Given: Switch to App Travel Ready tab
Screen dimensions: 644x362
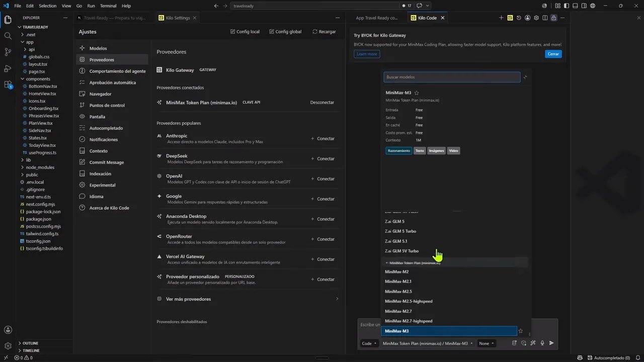Looking at the screenshot, I should coord(376,18).
